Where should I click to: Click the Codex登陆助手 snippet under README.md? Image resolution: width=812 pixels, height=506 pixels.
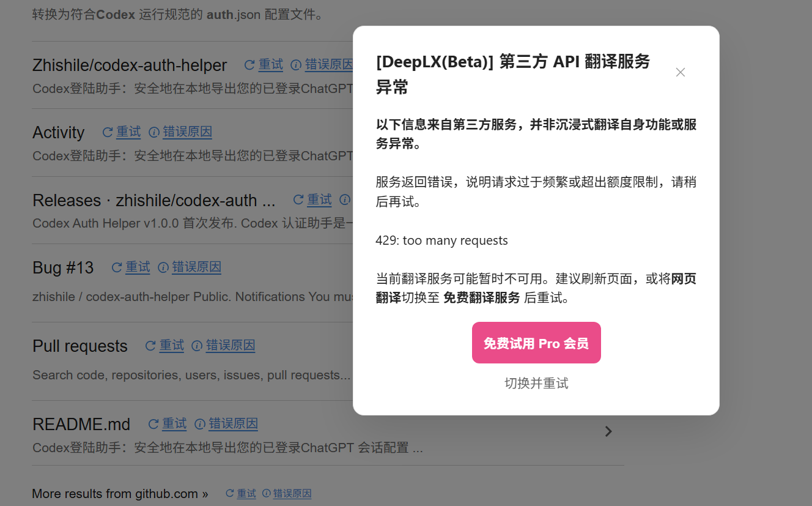tap(227, 447)
